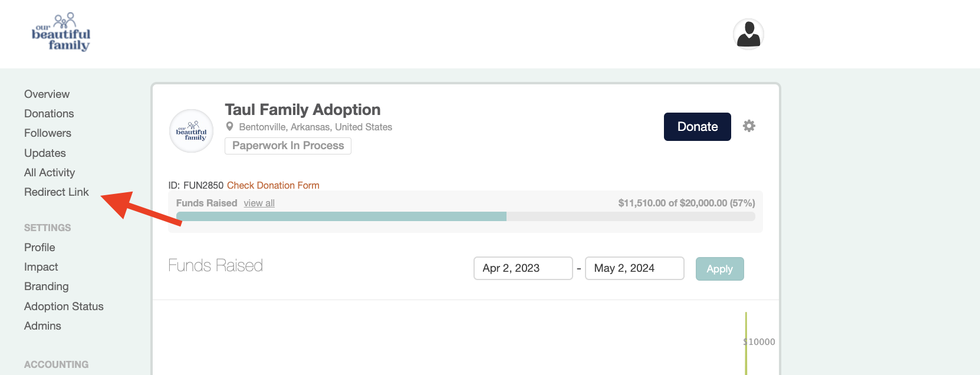Click the Our Beautiful Family header logo
This screenshot has height=375, width=980.
point(61,33)
